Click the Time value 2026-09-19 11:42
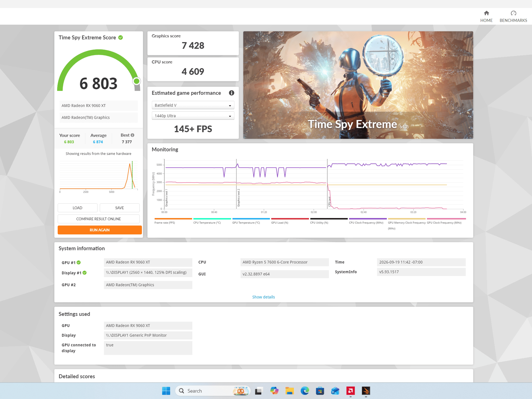This screenshot has width=532, height=399. click(421, 262)
